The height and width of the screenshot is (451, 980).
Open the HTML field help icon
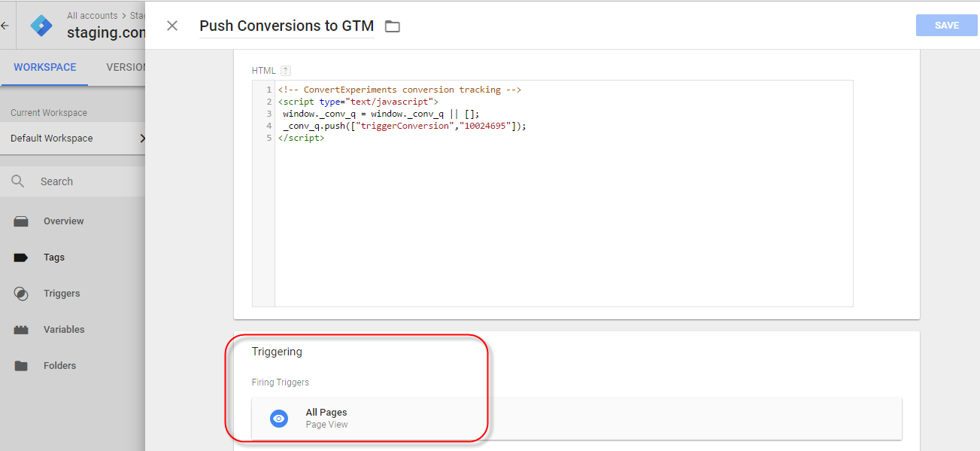284,70
